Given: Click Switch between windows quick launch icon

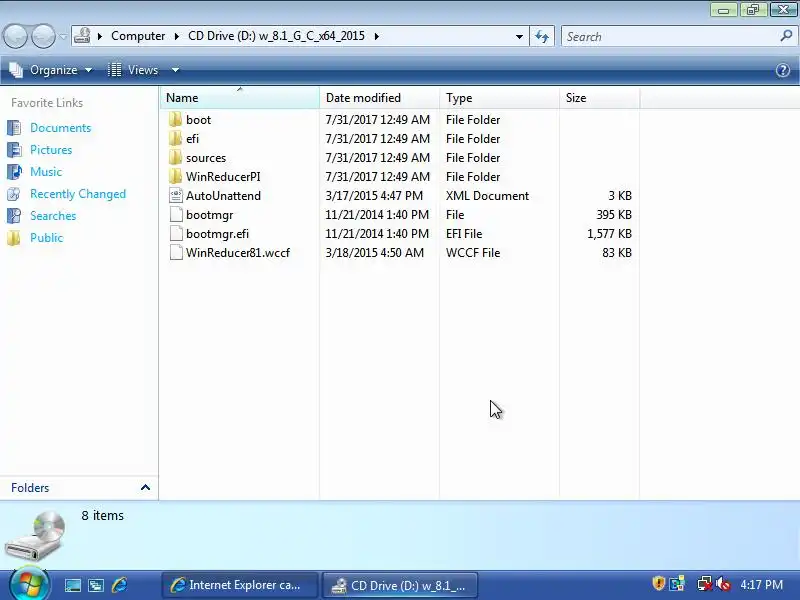Looking at the screenshot, I should [96, 585].
